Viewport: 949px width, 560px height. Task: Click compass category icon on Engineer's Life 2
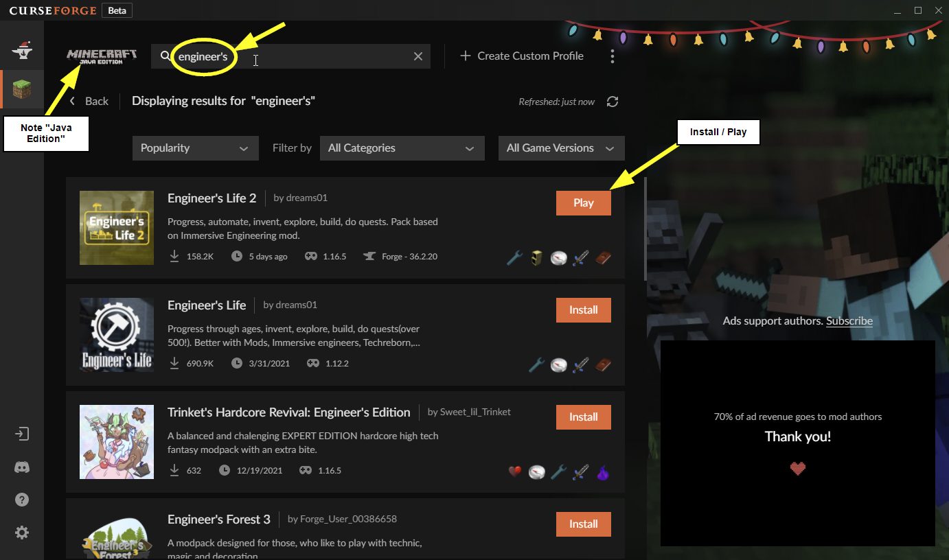pos(558,258)
